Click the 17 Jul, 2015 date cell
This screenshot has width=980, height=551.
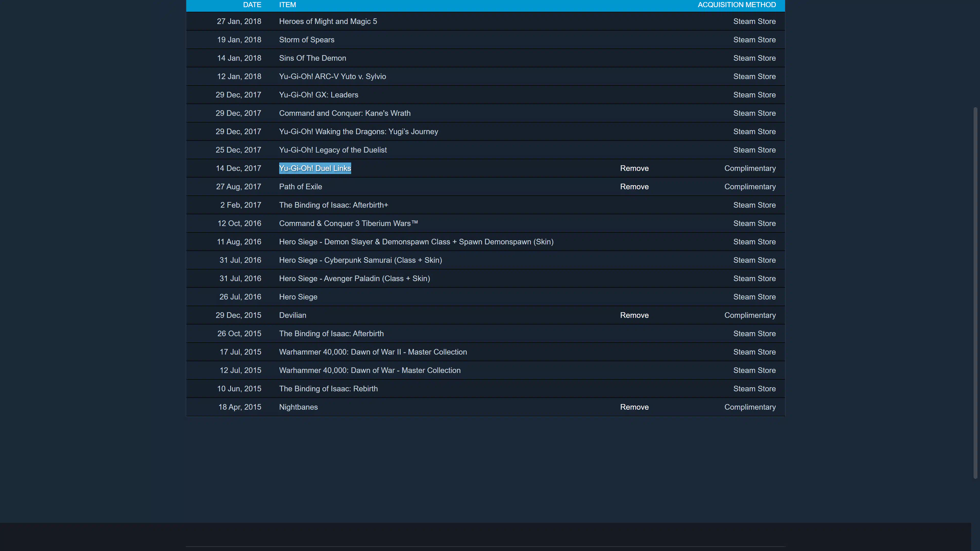[240, 352]
